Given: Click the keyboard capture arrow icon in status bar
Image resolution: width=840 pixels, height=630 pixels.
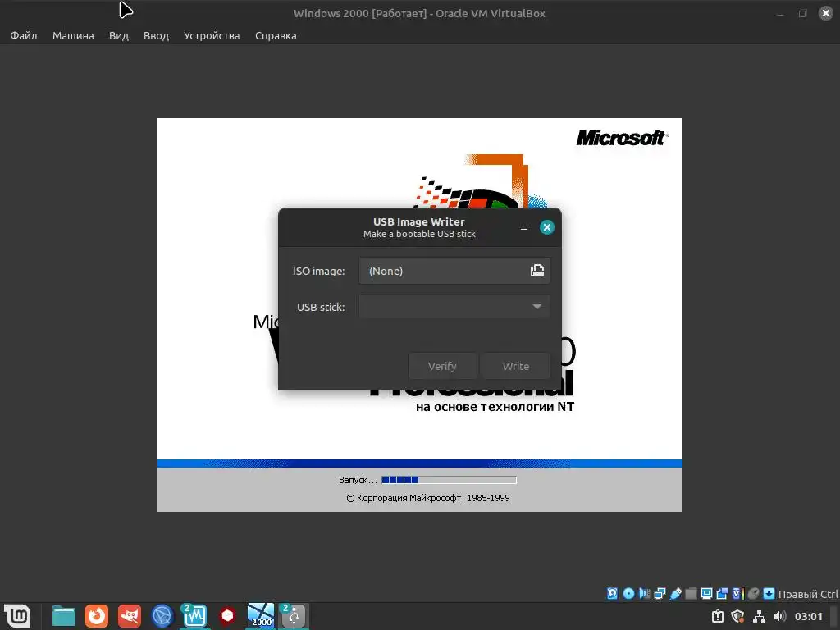Looking at the screenshot, I should coord(769,593).
